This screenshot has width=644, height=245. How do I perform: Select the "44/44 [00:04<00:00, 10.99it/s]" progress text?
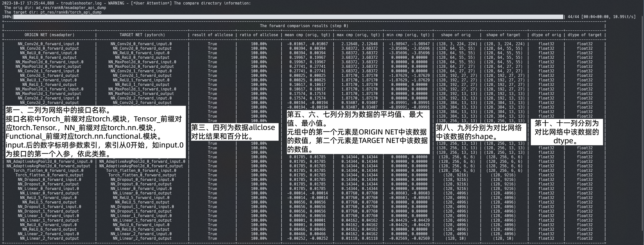click(602, 17)
